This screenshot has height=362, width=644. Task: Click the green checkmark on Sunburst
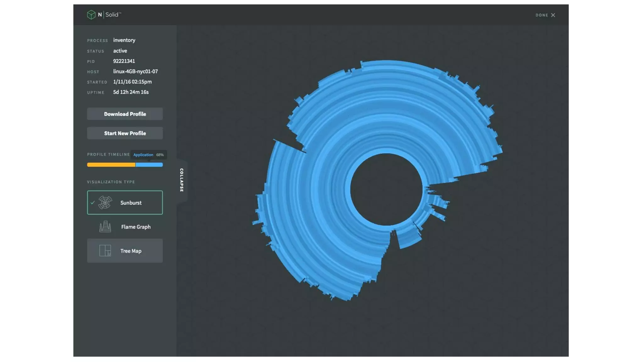click(92, 203)
